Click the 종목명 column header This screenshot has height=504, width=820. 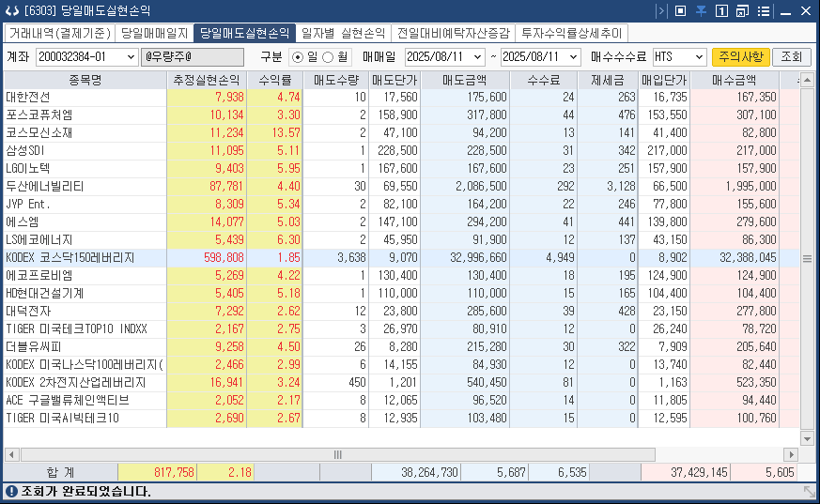tap(85, 80)
